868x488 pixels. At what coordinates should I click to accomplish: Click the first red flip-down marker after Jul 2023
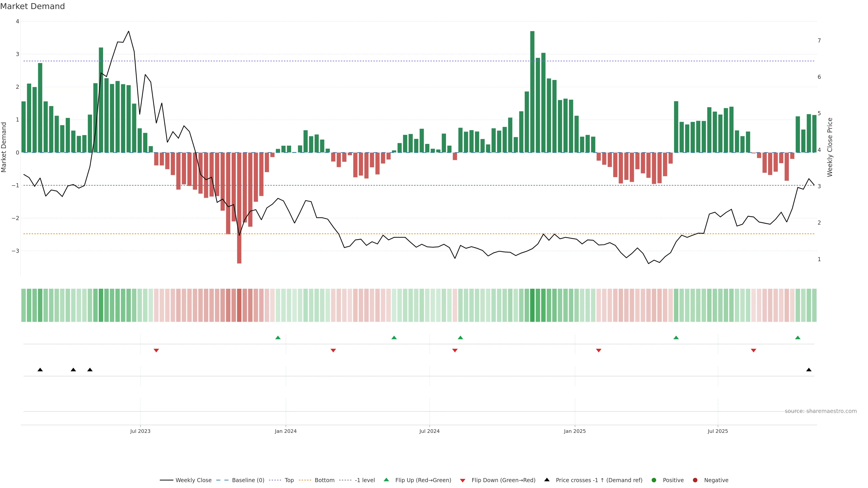(156, 351)
